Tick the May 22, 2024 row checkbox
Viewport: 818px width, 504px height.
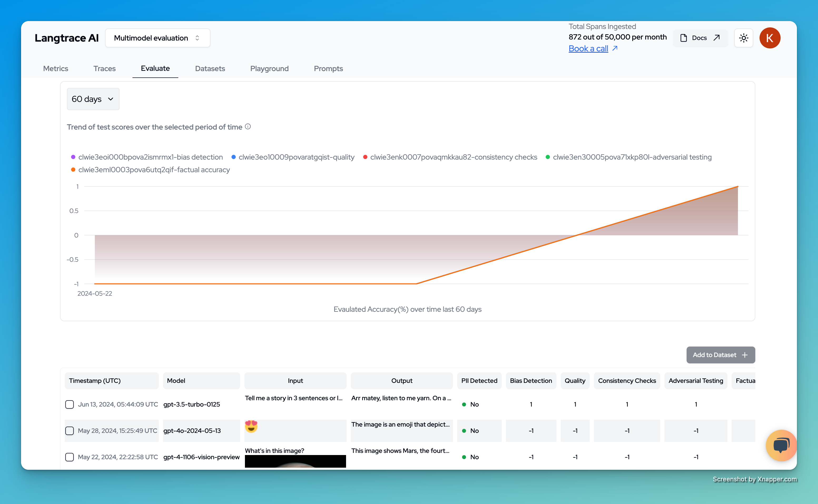69,457
